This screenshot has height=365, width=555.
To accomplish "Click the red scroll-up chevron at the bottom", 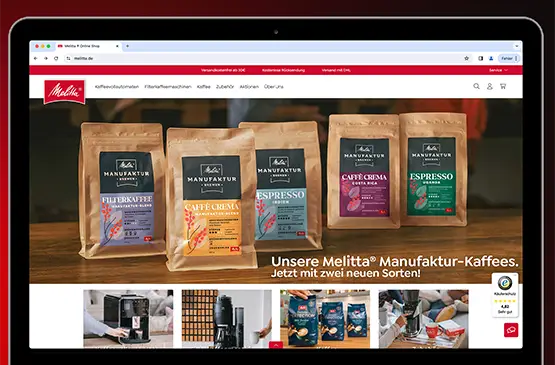I will tap(276, 345).
